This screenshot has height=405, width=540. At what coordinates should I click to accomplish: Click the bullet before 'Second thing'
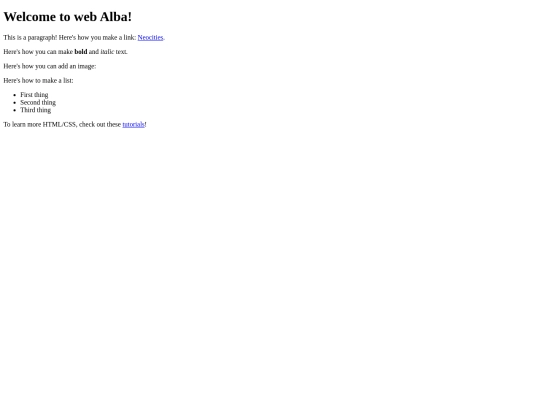[x=14, y=103]
